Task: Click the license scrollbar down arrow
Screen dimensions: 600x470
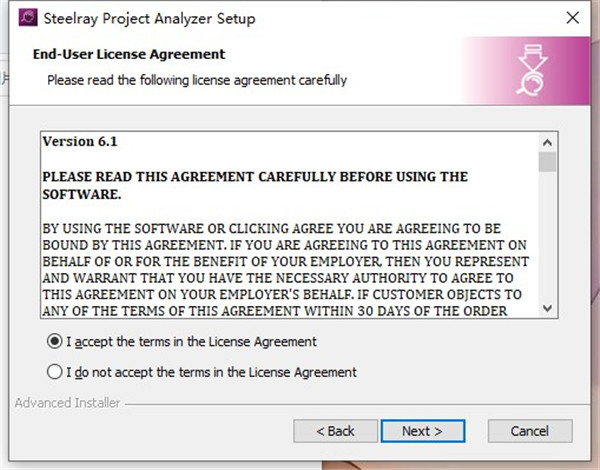Action: tap(547, 308)
